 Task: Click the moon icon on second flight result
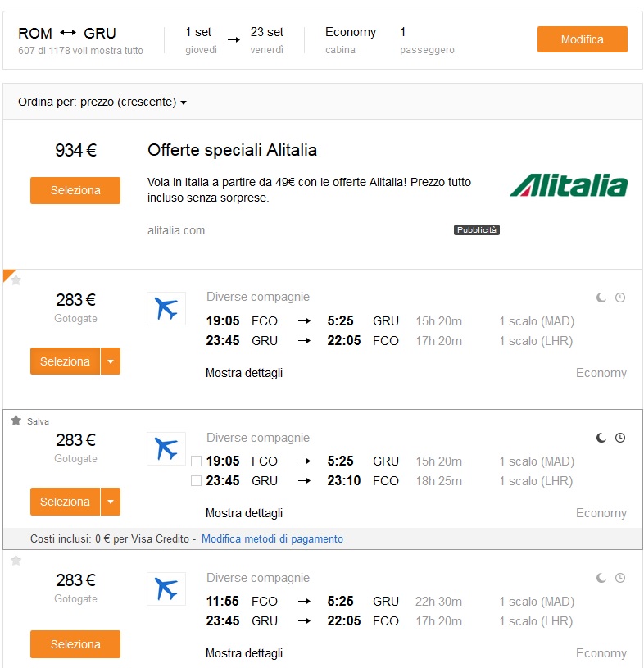(601, 438)
